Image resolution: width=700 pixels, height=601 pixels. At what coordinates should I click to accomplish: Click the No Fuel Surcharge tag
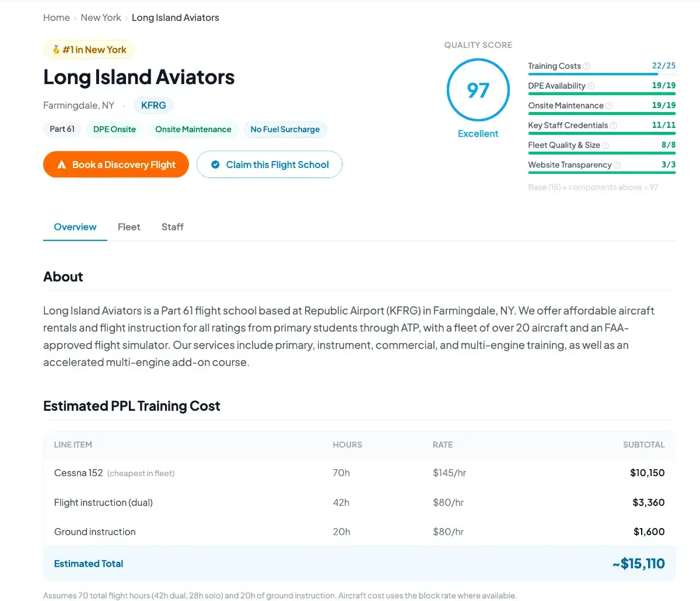(x=285, y=130)
